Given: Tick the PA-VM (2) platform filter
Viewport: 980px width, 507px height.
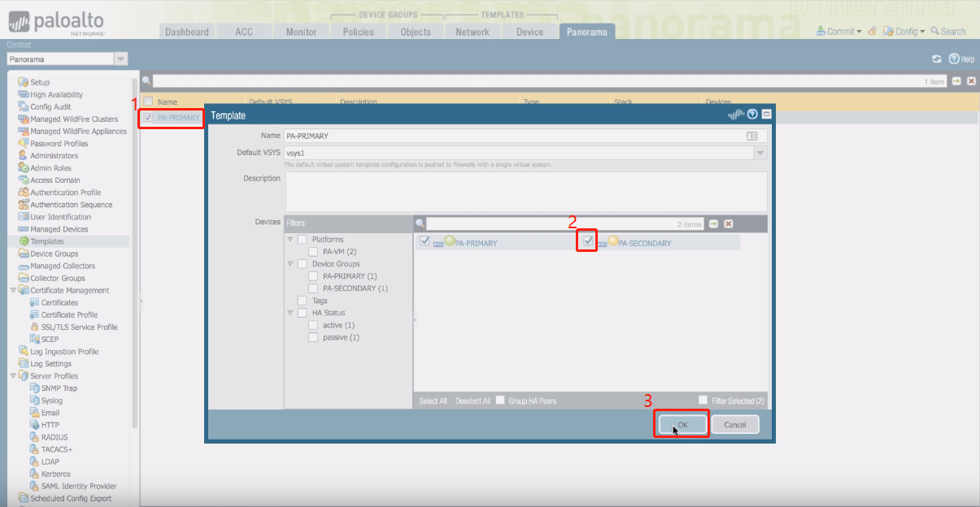Looking at the screenshot, I should [313, 252].
